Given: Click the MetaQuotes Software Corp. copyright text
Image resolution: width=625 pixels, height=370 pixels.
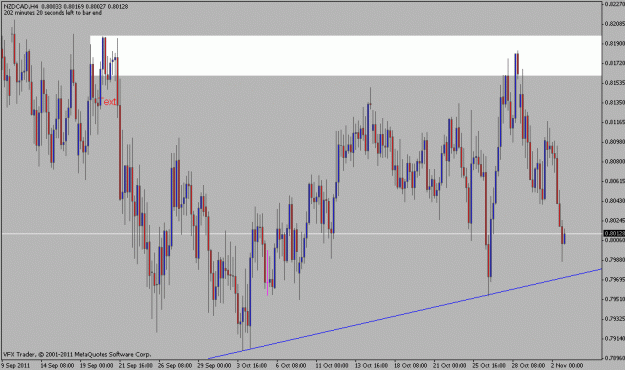Looking at the screenshot, I should point(77,354).
